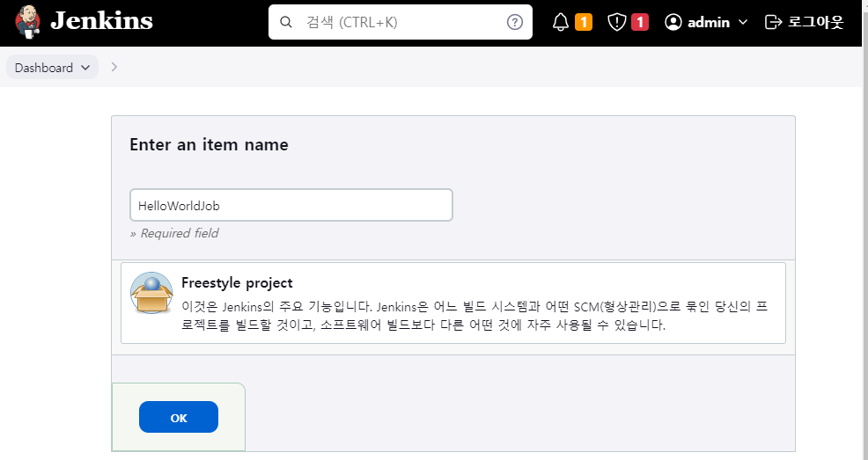Click the 로그아웃 logout link
The image size is (868, 460).
(x=815, y=22)
